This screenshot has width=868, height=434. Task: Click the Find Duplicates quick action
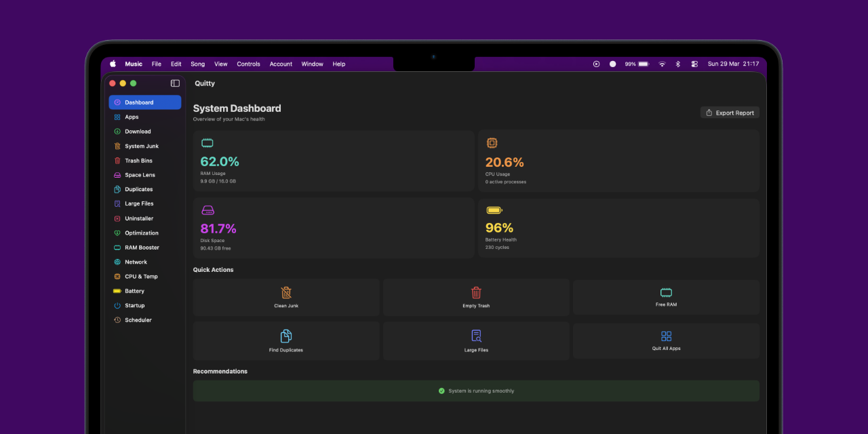286,340
